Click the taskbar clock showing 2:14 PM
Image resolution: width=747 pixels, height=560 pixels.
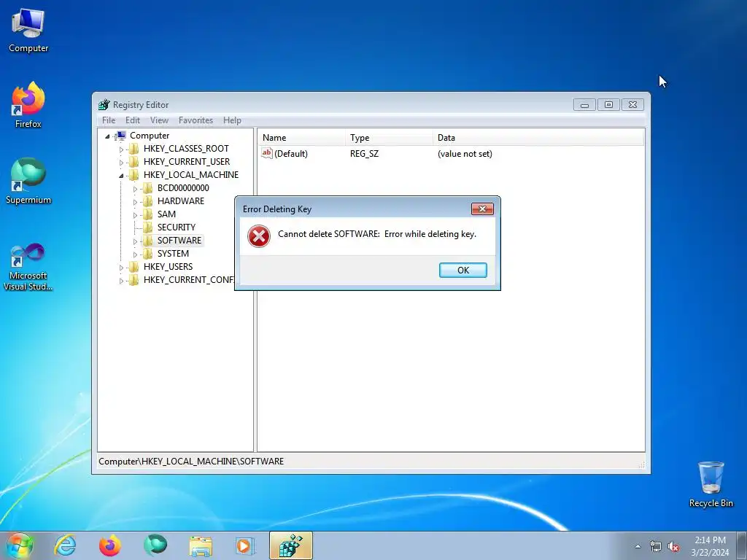click(710, 546)
